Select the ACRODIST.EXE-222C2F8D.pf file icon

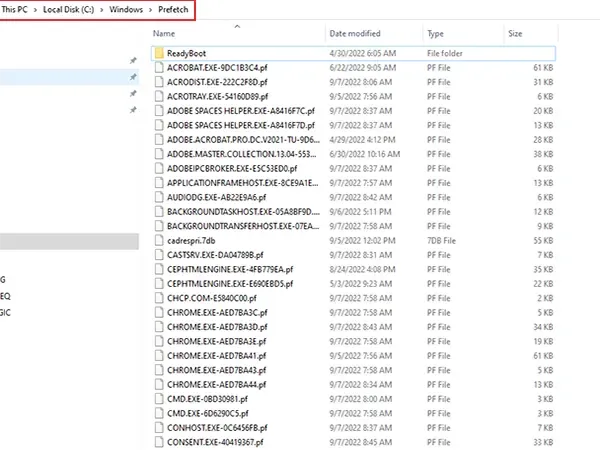159,82
